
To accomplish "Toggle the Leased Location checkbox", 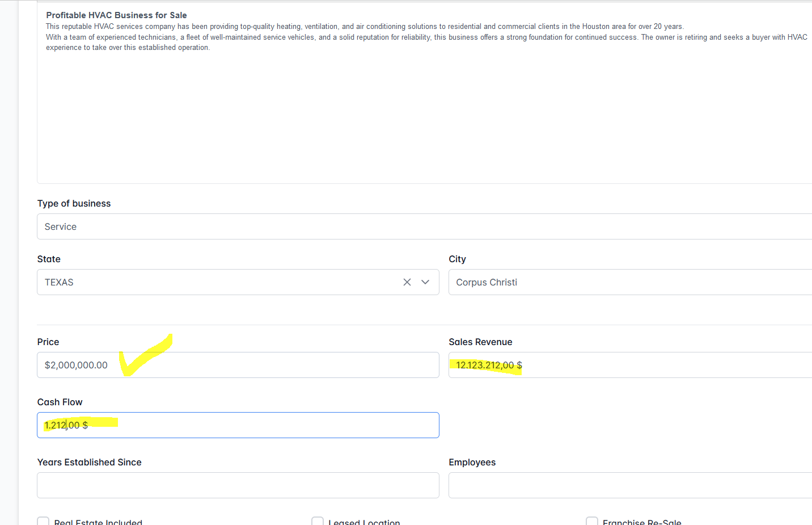I will 318,522.
